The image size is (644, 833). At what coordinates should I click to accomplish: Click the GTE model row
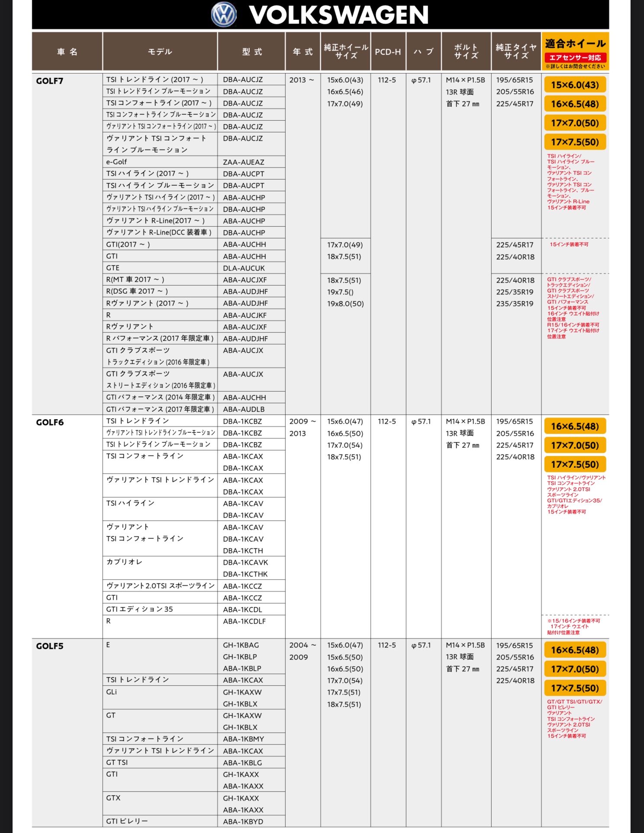[x=160, y=268]
